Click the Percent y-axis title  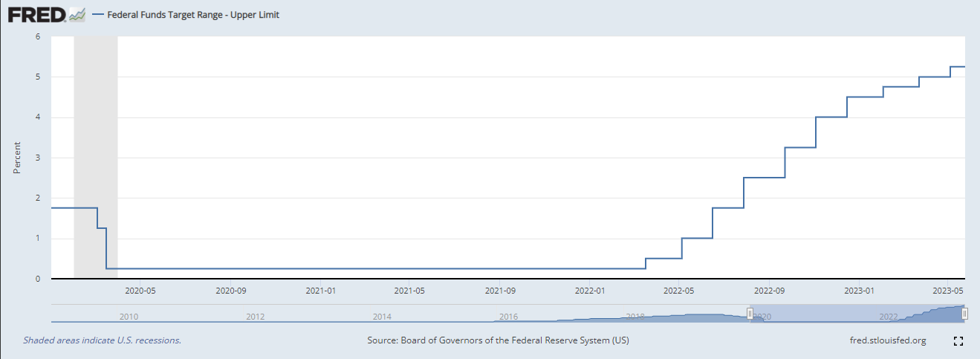click(x=17, y=158)
